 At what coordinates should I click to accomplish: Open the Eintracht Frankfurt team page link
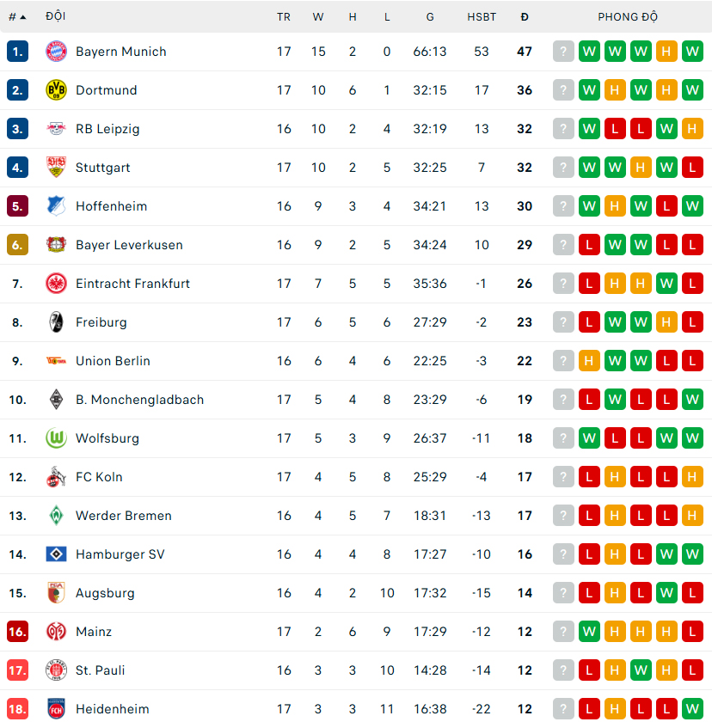coord(132,284)
